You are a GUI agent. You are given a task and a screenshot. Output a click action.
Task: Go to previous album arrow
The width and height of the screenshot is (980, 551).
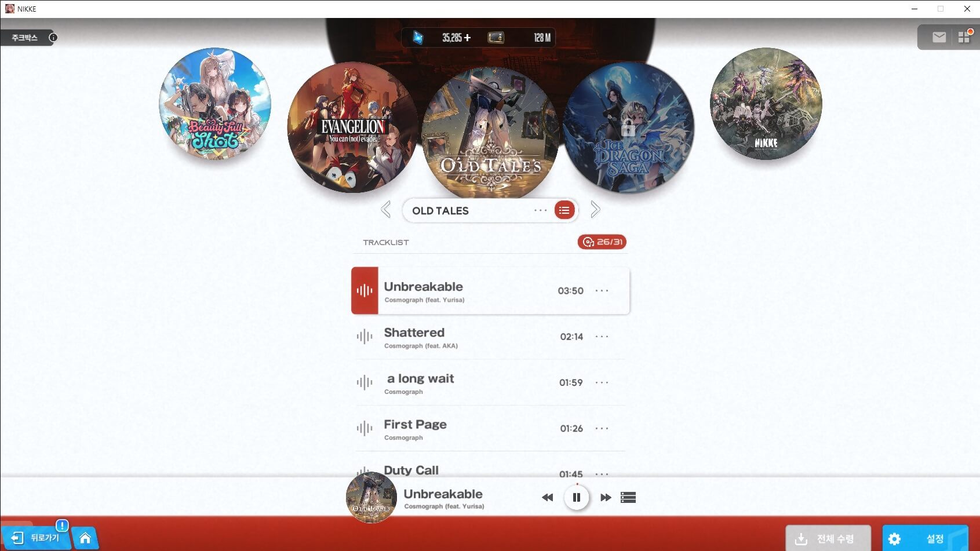(x=386, y=210)
